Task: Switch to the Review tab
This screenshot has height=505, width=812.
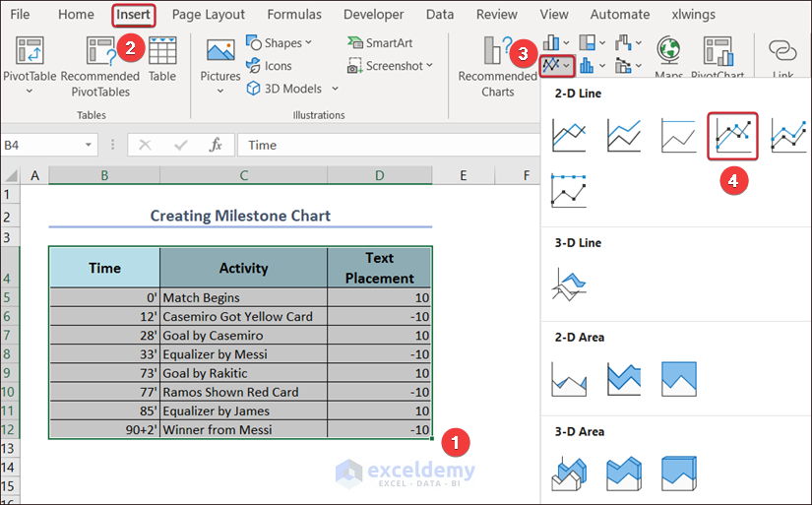Action: point(497,15)
